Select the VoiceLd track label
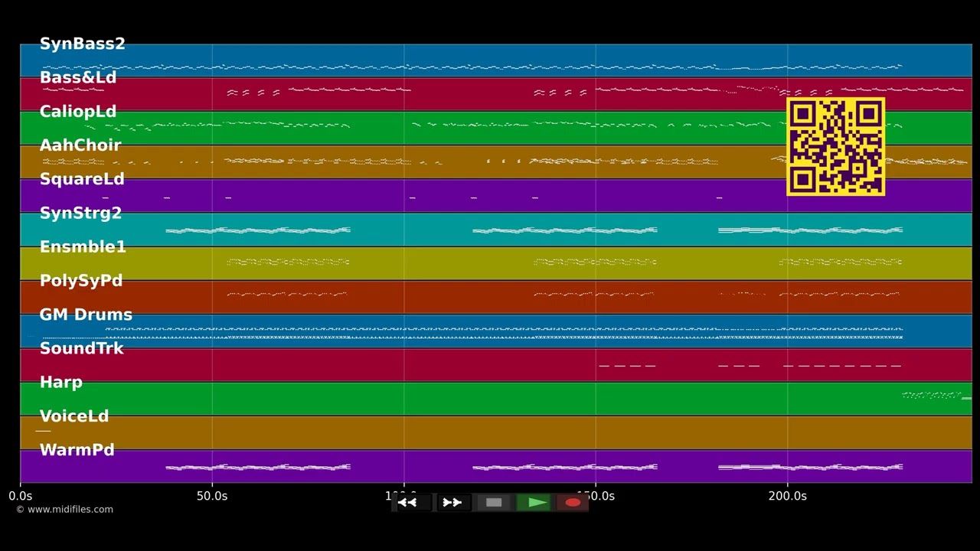The image size is (980, 551). pyautogui.click(x=74, y=416)
